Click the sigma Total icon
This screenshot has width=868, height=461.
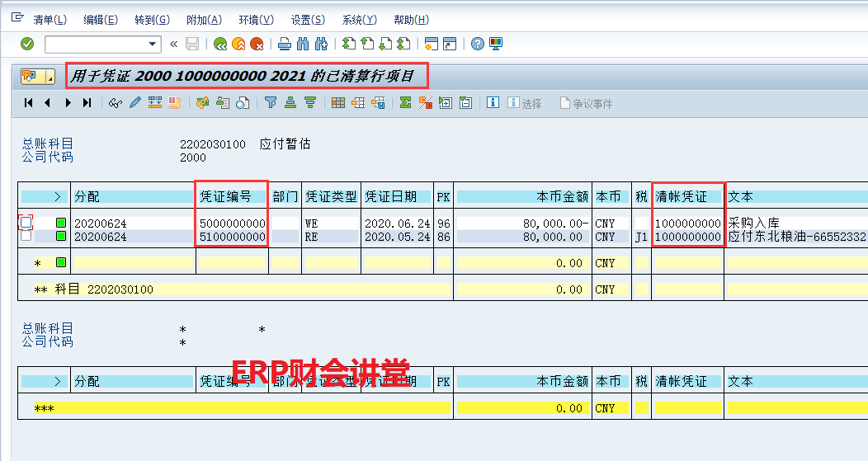pos(405,103)
